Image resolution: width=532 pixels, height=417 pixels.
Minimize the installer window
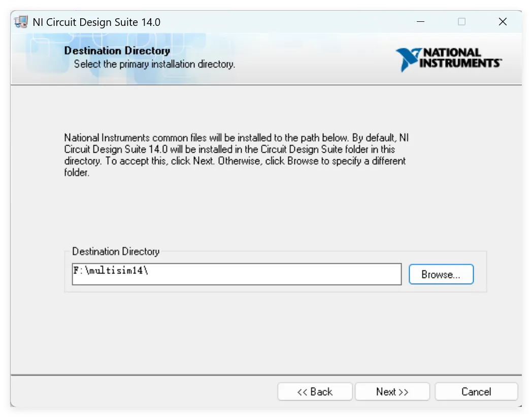[x=420, y=22]
